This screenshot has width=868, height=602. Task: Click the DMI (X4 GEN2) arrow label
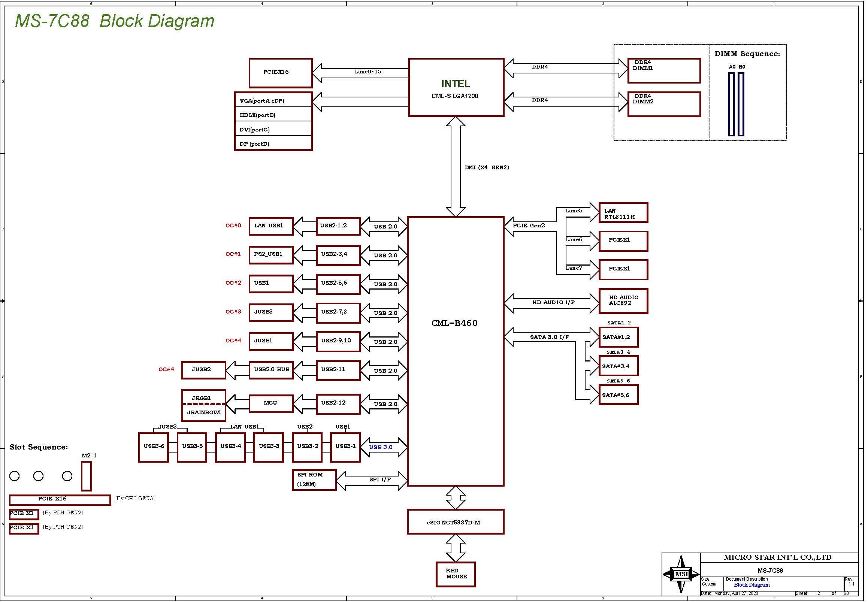(x=487, y=167)
